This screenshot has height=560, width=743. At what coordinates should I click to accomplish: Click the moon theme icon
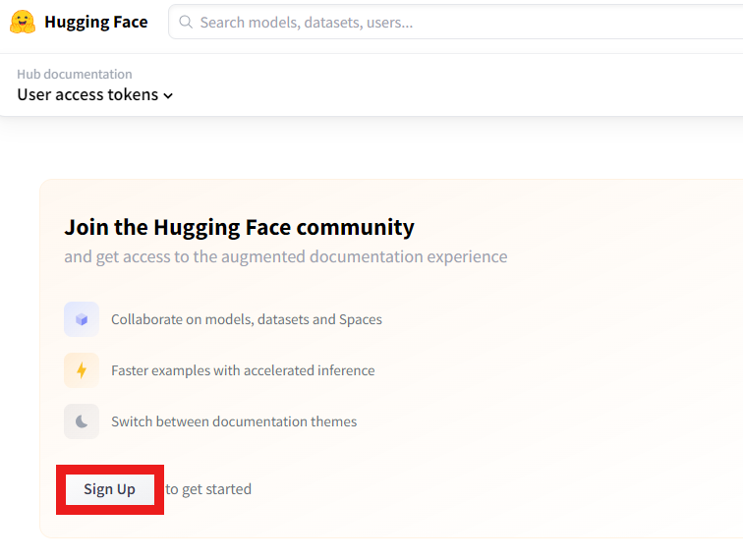click(x=82, y=421)
